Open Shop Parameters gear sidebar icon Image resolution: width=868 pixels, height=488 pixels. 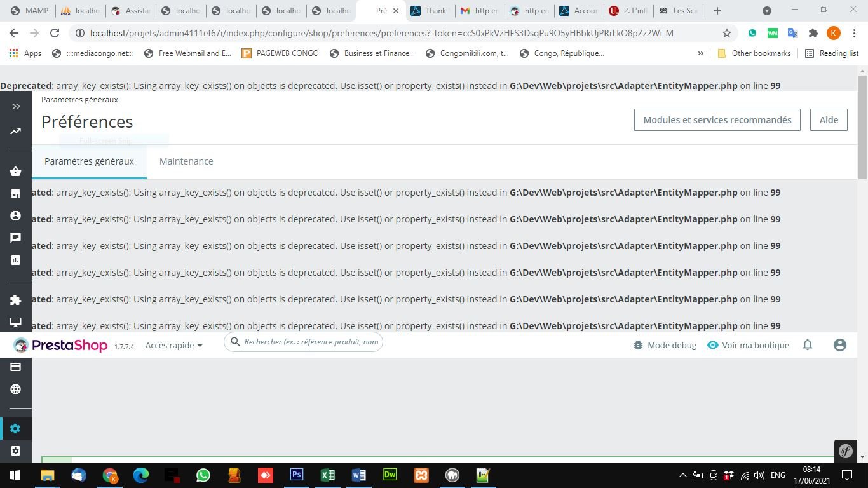16,429
